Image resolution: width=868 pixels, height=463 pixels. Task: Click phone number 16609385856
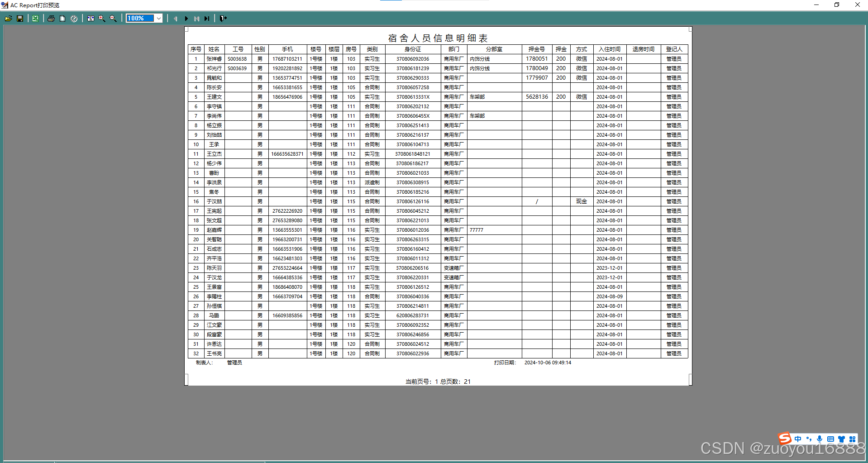pyautogui.click(x=287, y=315)
